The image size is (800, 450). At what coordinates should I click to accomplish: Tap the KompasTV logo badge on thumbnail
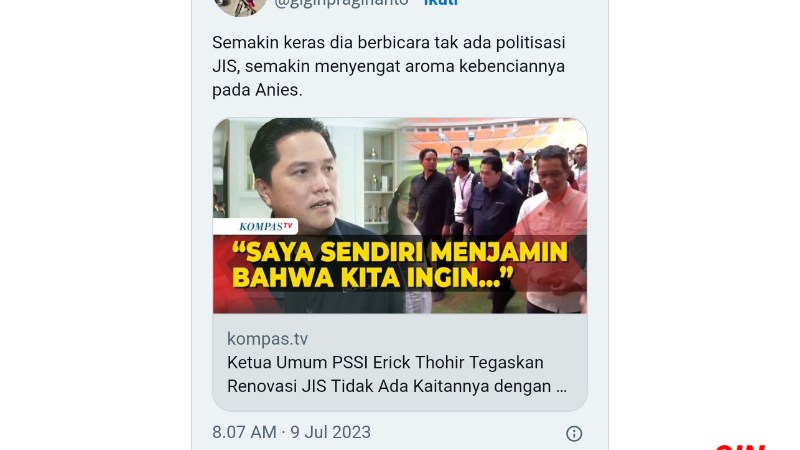pyautogui.click(x=256, y=226)
